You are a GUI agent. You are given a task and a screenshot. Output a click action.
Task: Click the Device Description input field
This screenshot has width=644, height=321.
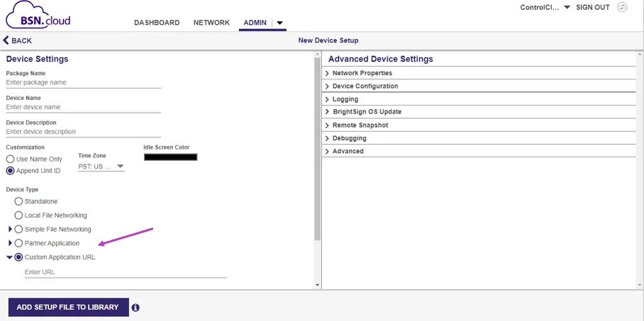point(84,132)
